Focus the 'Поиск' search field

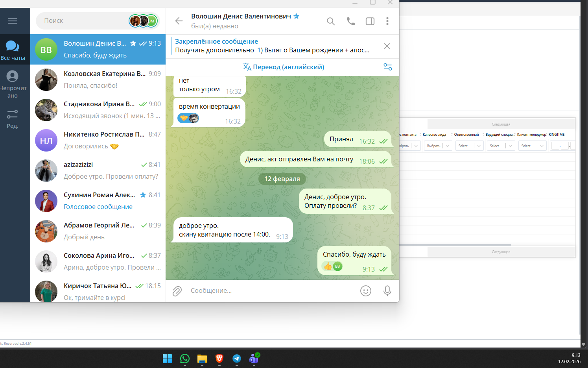click(x=83, y=21)
